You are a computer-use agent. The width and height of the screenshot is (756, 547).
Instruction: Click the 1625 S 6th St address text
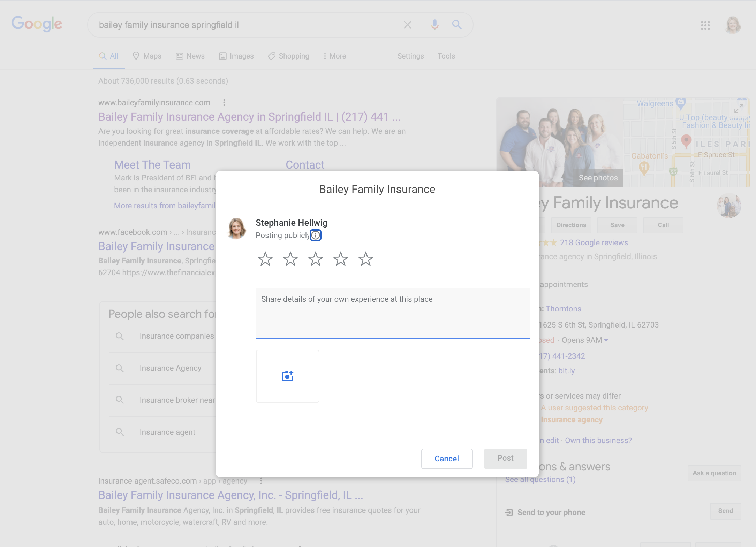tap(599, 325)
